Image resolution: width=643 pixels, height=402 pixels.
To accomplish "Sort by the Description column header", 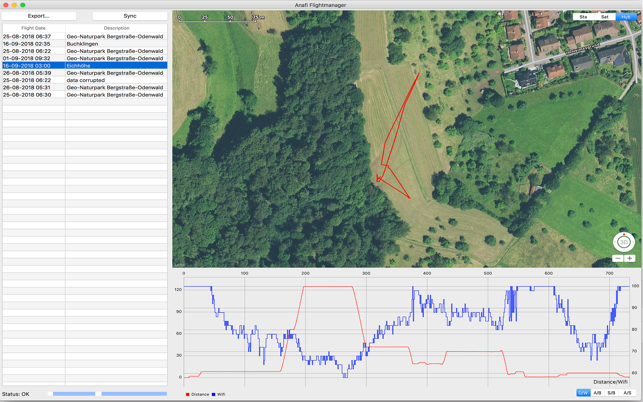I will (x=116, y=28).
